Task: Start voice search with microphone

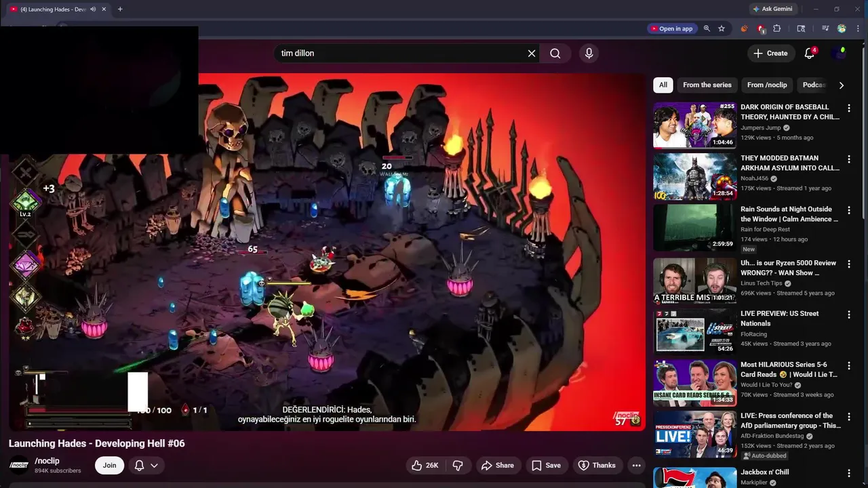Action: (589, 54)
